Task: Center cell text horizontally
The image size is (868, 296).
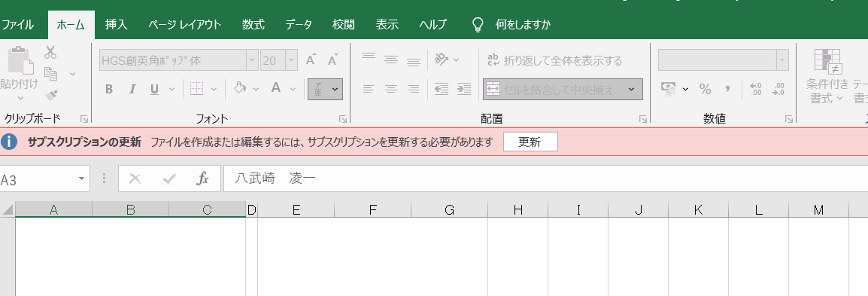Action: click(391, 89)
